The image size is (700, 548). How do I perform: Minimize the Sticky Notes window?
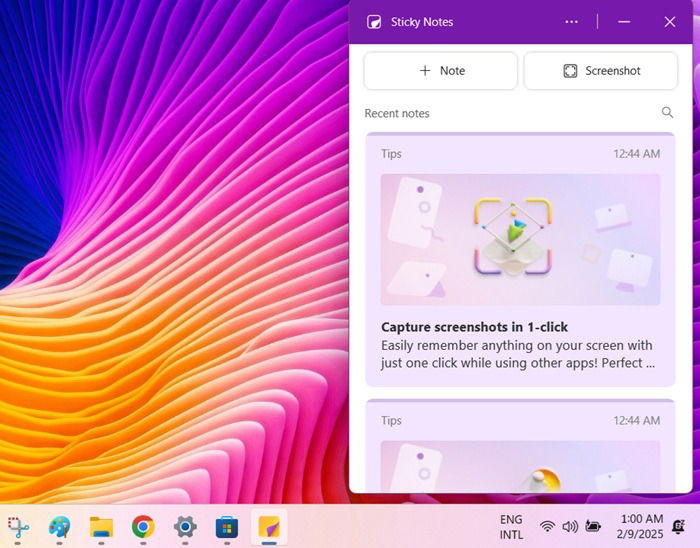624,22
